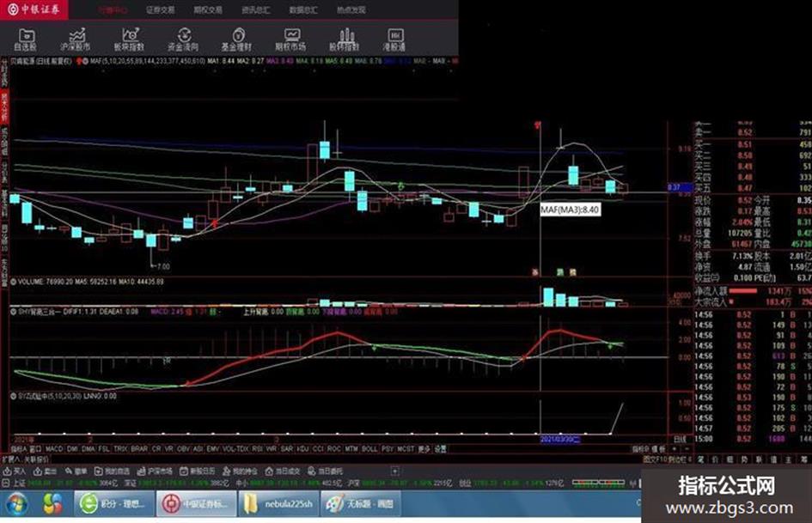This screenshot has height=523, width=812.
Task: Click the 上证 index status icon
Action: (6, 483)
